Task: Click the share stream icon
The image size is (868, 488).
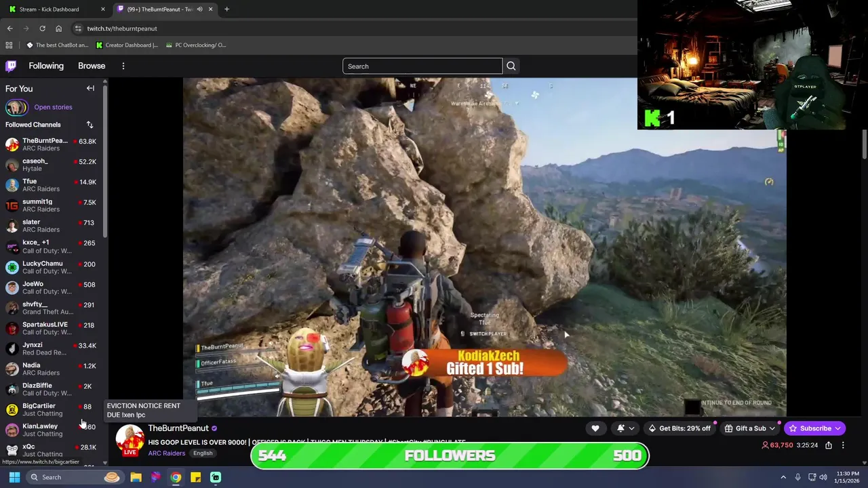Action: 829,445
